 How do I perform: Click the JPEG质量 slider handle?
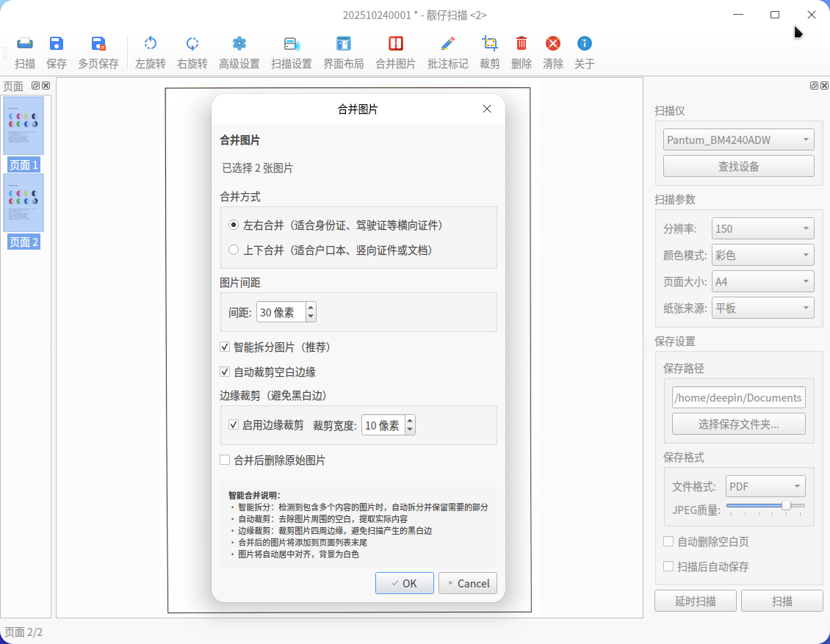[x=787, y=506]
